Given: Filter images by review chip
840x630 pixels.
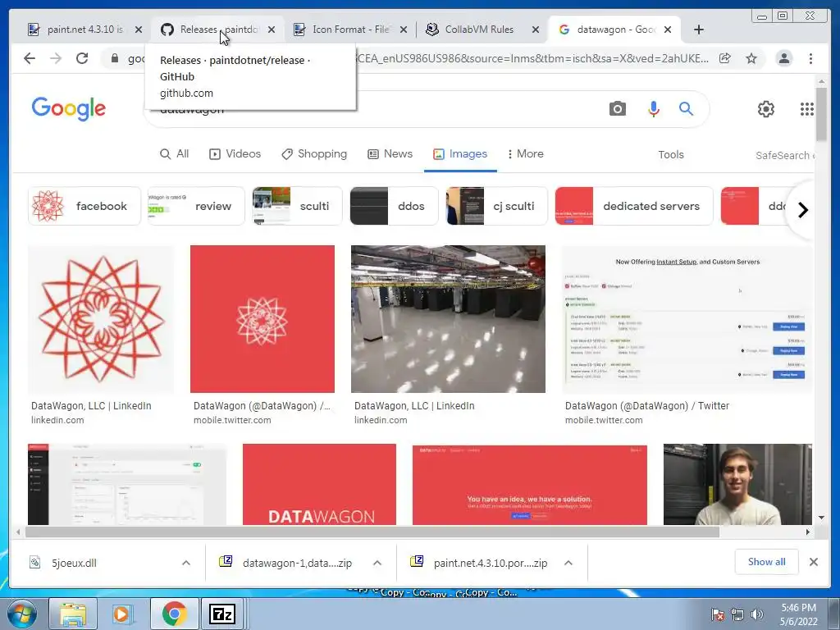Looking at the screenshot, I should [196, 206].
